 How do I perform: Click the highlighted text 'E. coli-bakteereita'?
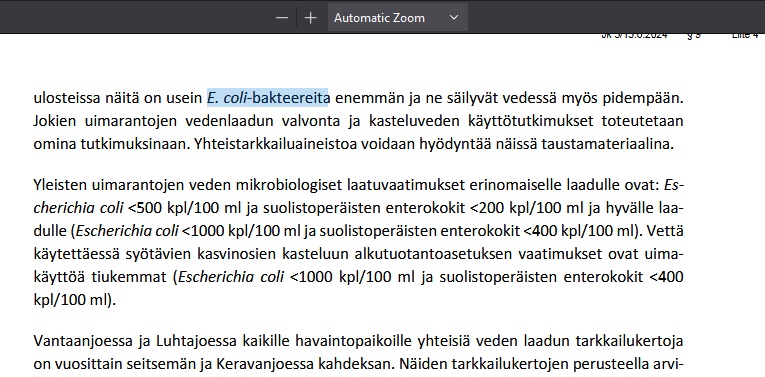pyautogui.click(x=268, y=98)
